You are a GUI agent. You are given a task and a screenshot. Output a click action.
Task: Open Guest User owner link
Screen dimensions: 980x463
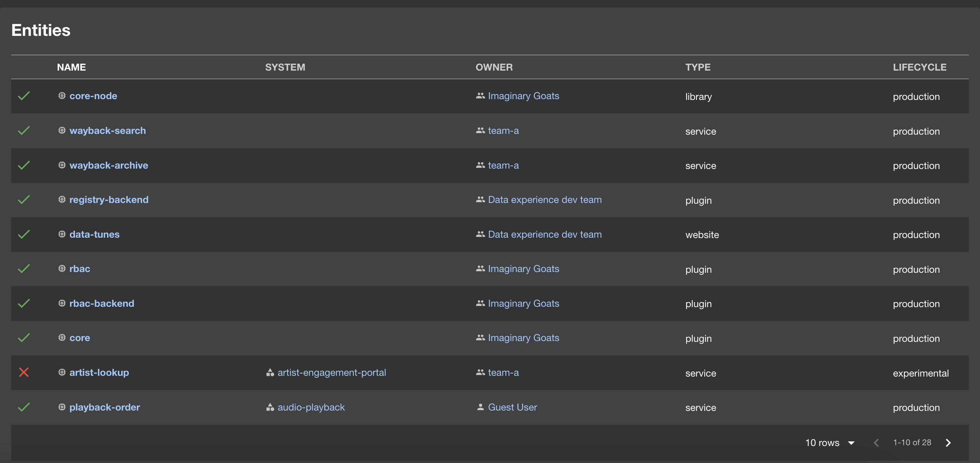pyautogui.click(x=512, y=407)
